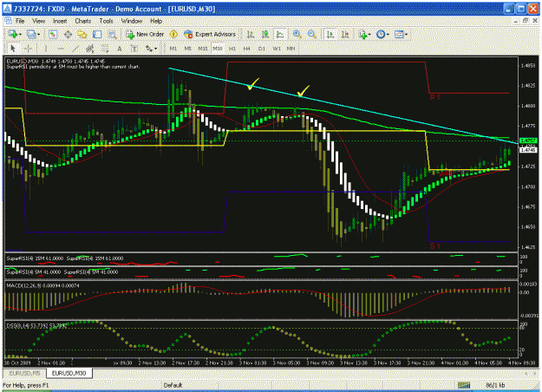Switch chart to Bar Chart mode

pyautogui.click(x=251, y=34)
